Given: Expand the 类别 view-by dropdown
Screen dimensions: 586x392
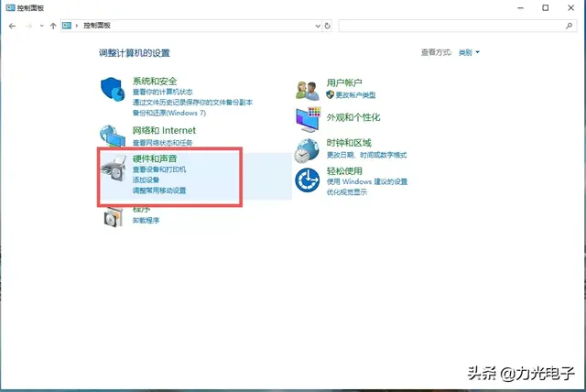Looking at the screenshot, I should point(470,53).
